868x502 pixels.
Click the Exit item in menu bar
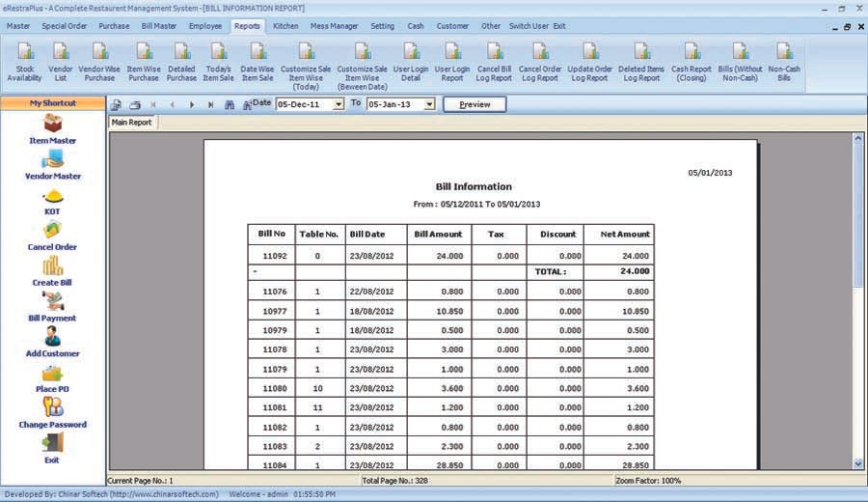(559, 26)
